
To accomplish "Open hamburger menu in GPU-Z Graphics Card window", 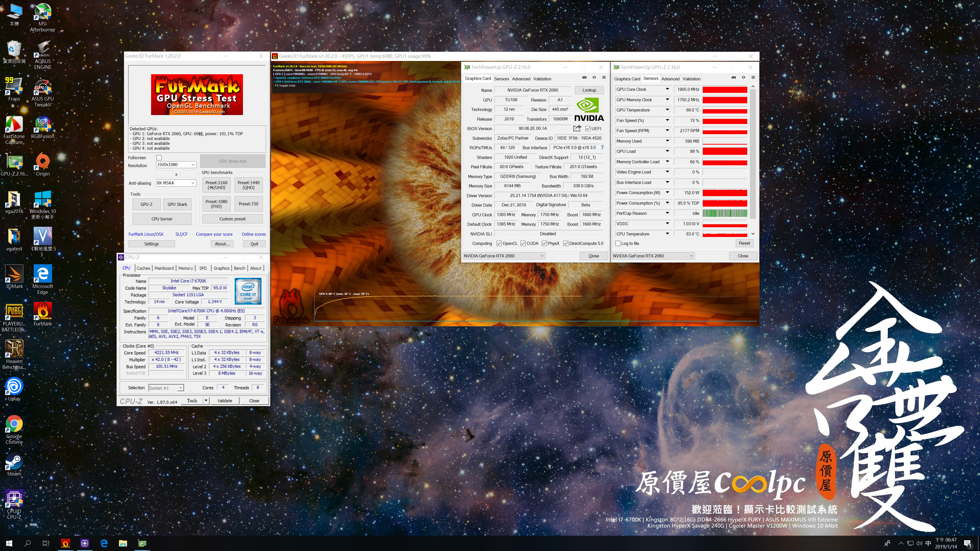I will (604, 78).
